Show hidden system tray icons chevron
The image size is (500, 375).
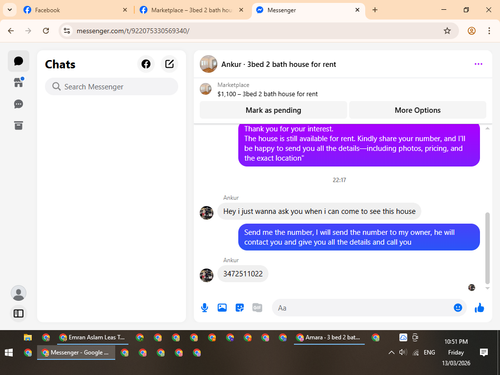coord(391,353)
